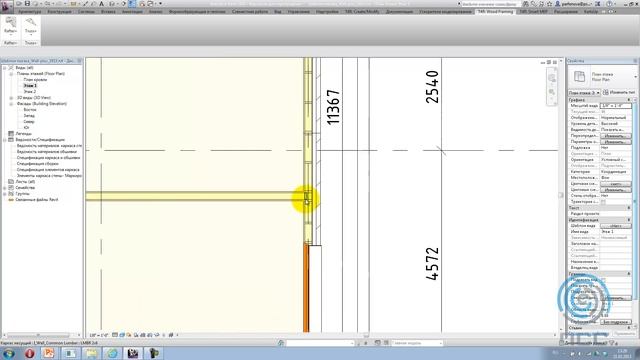640x360 pixels.
Task: Toggle the highlighted Thin Lines icon
Action: click(x=132, y=4)
